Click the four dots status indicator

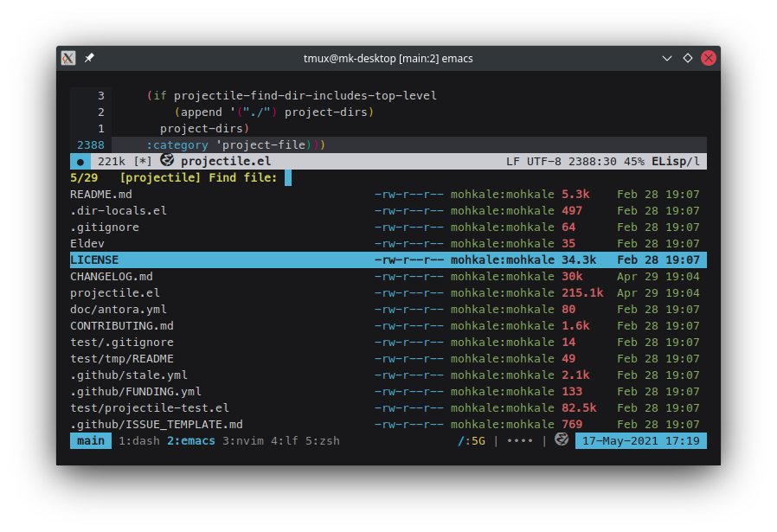[520, 440]
